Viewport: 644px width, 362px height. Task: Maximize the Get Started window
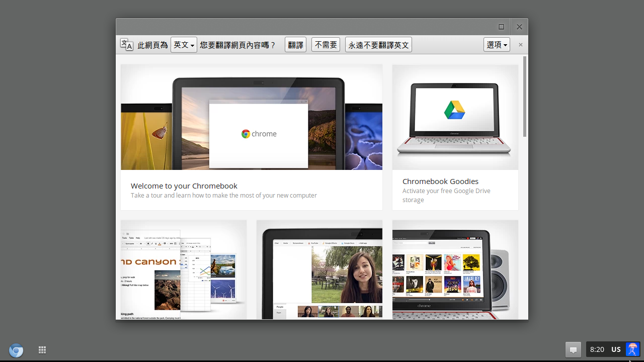coord(501,27)
